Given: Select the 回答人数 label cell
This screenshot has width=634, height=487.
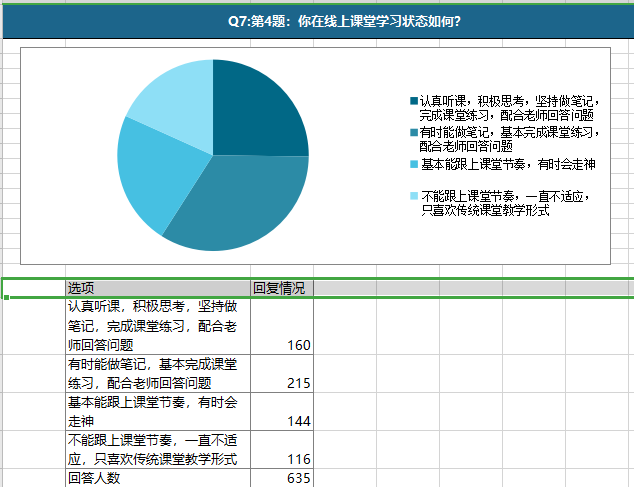Looking at the screenshot, I should click(x=158, y=478).
